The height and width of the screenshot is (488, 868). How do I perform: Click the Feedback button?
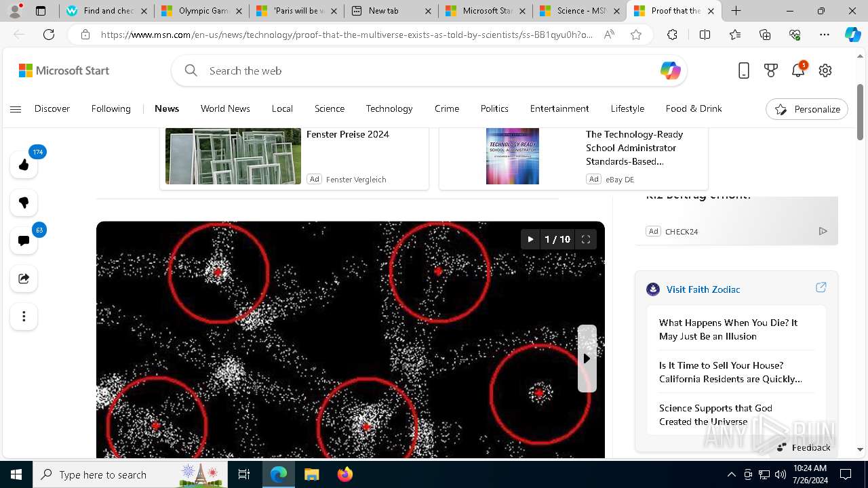coord(804,447)
